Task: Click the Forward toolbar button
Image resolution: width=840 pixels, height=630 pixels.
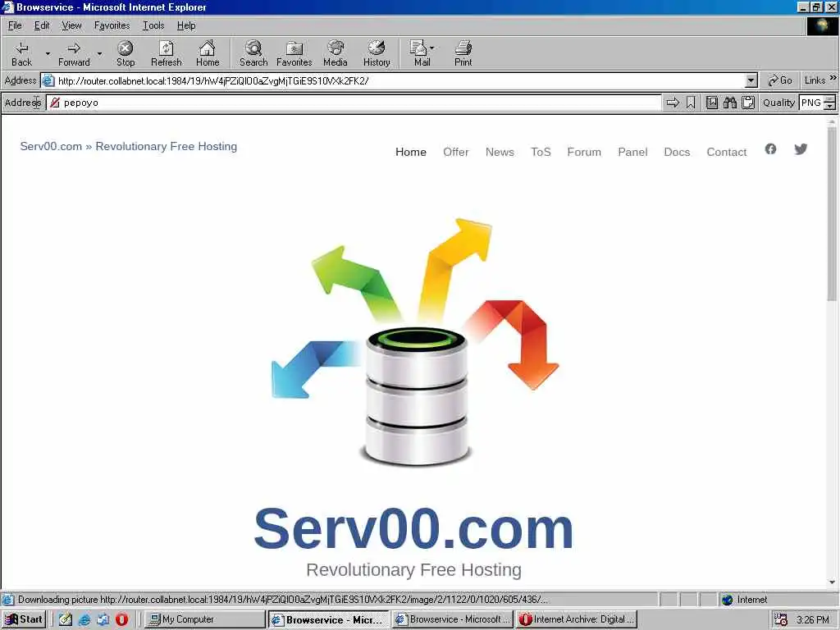Action: point(74,53)
